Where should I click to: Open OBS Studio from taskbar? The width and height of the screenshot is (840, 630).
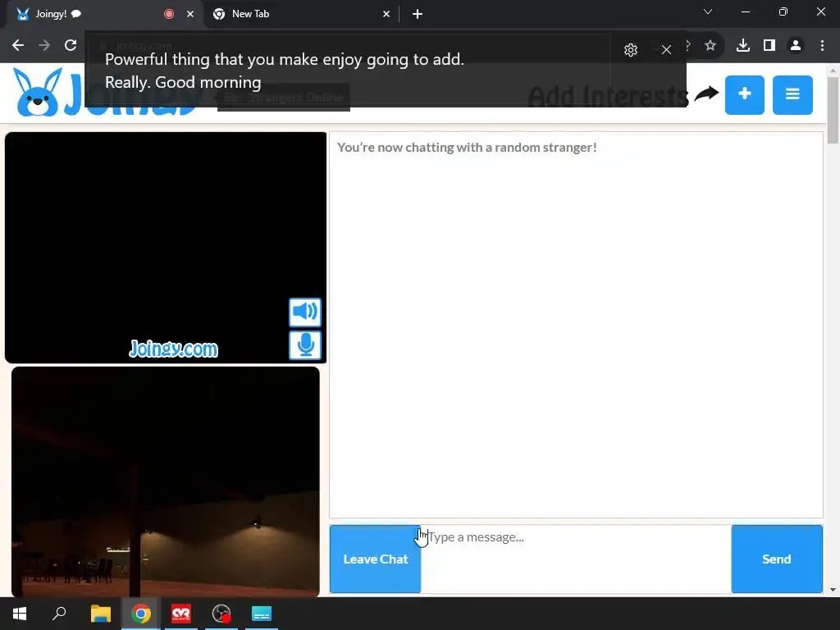click(221, 614)
